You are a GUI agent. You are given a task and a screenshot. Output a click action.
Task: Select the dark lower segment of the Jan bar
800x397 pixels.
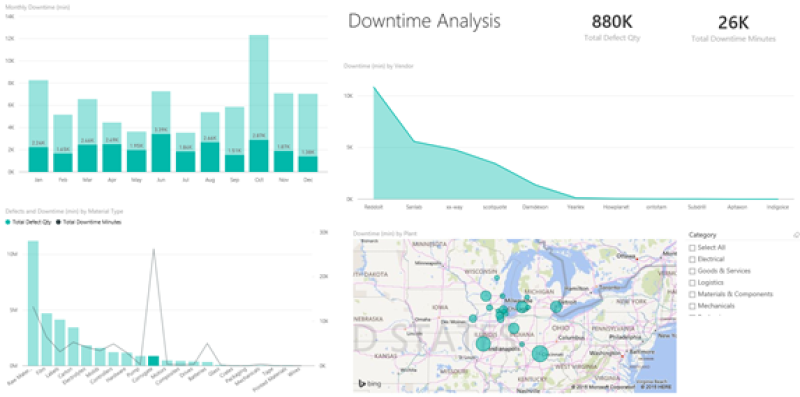click(38, 159)
